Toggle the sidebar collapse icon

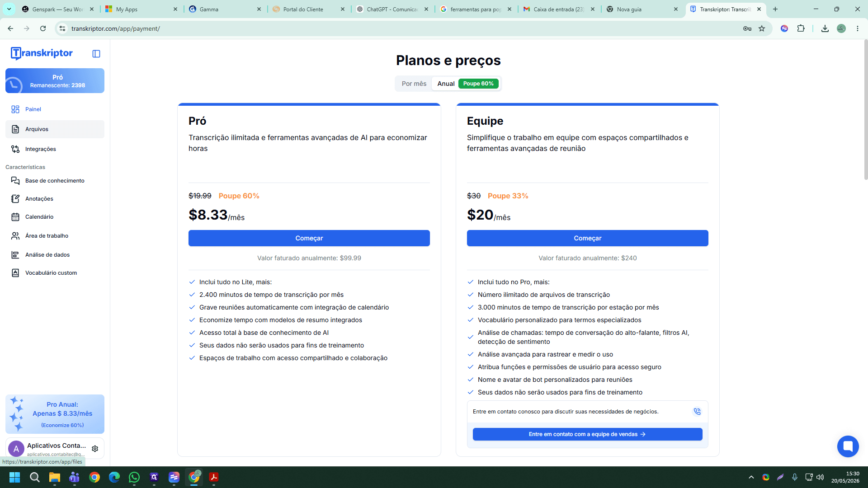point(96,54)
